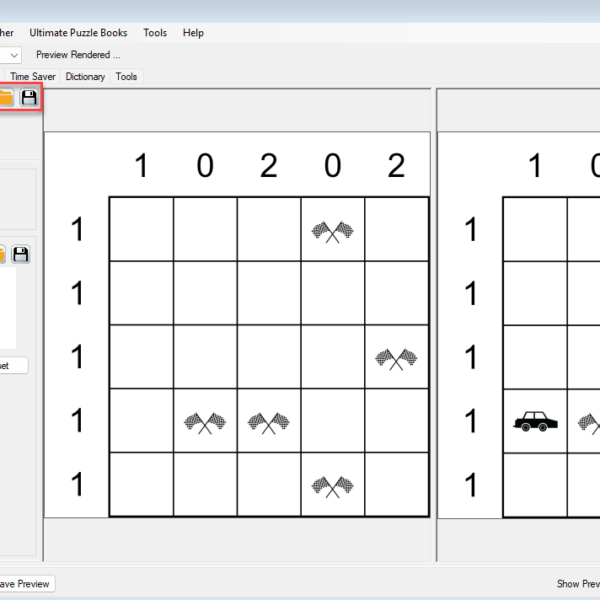
Task: Select the Tools tab beside Dictionary
Action: 126,76
